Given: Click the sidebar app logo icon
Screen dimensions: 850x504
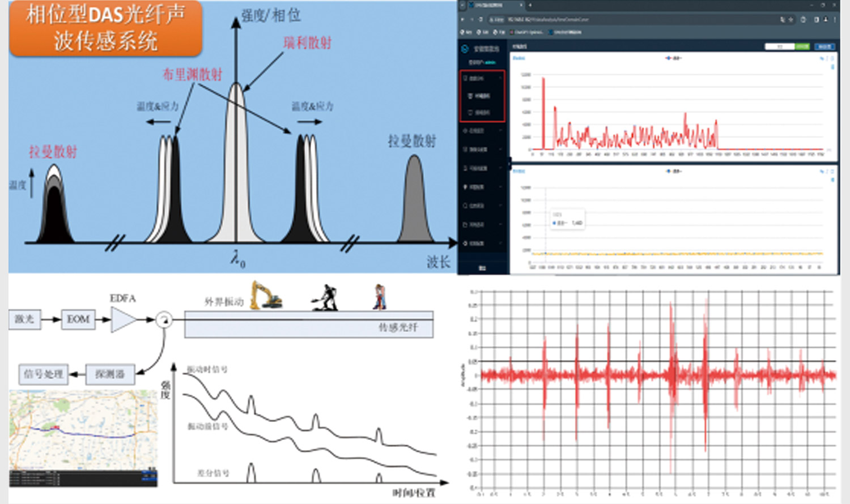Looking at the screenshot, I should tap(465, 49).
